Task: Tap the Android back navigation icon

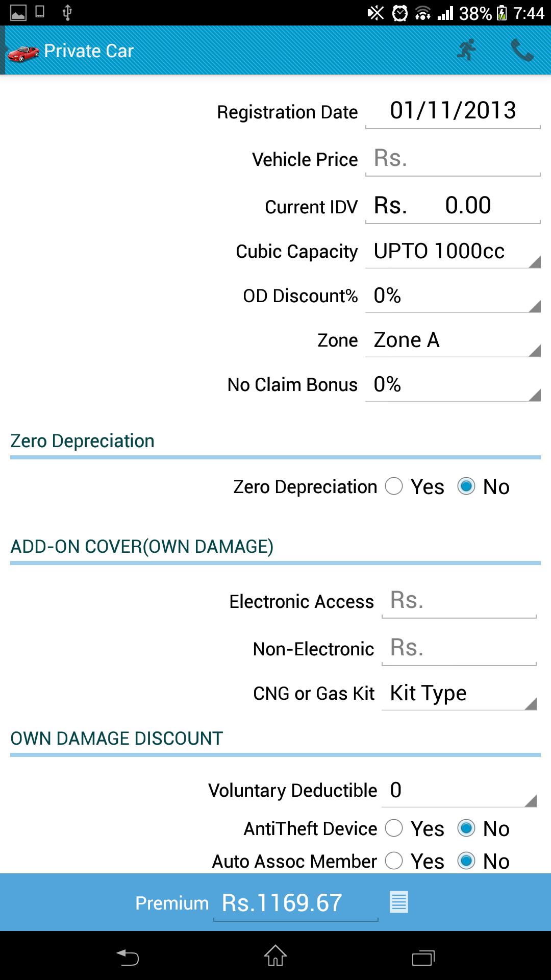Action: point(128,957)
